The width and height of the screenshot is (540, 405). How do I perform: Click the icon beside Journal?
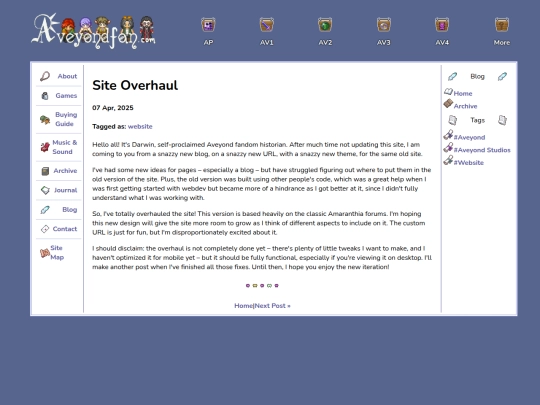pos(45,190)
